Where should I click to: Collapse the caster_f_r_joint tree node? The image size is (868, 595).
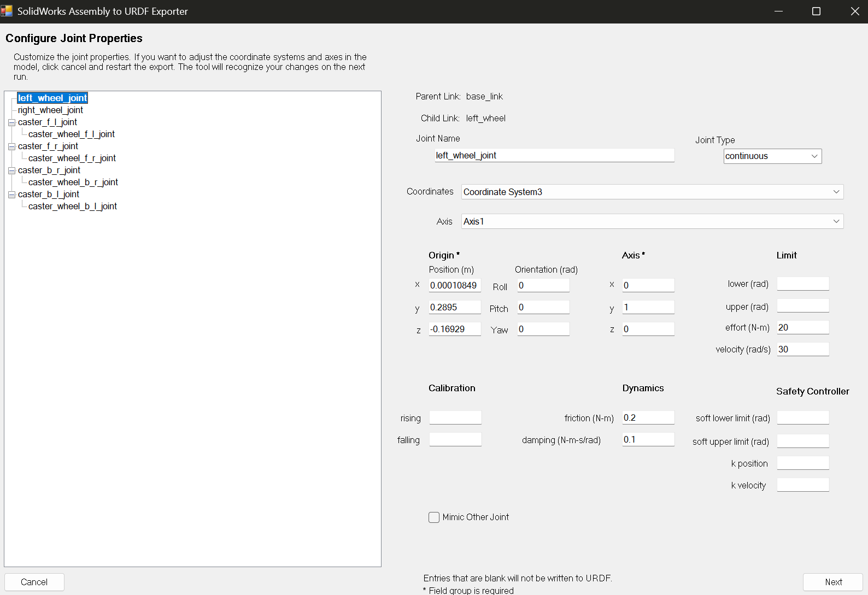pos(11,146)
